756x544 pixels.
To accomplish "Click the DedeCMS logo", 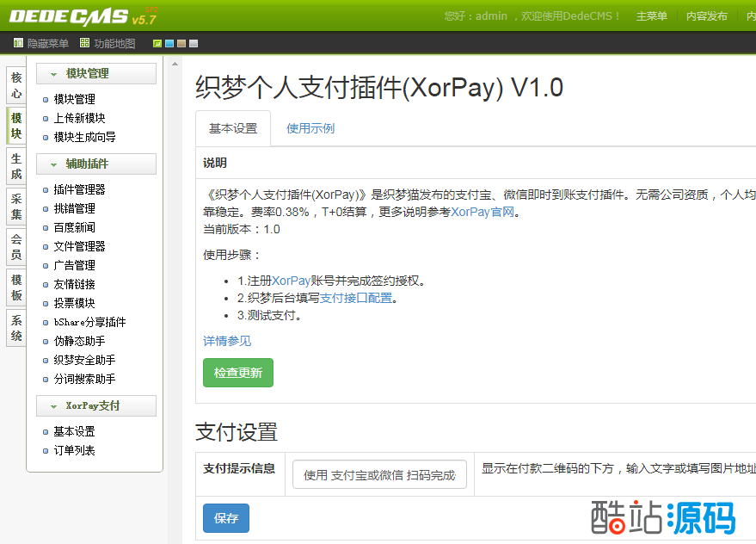I will (69, 15).
